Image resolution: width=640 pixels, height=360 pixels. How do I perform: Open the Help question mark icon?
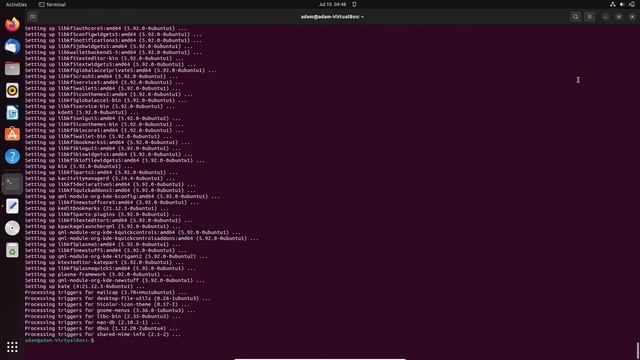[x=12, y=156]
